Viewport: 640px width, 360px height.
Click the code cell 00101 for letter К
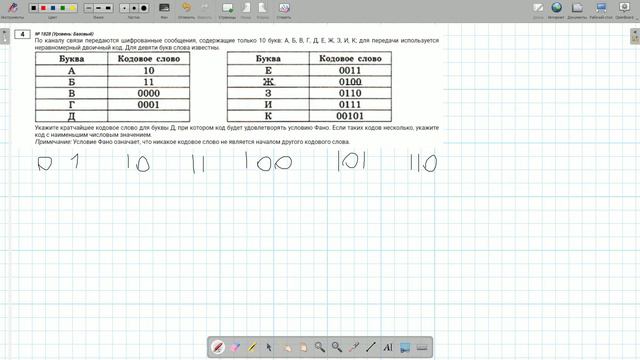350,116
